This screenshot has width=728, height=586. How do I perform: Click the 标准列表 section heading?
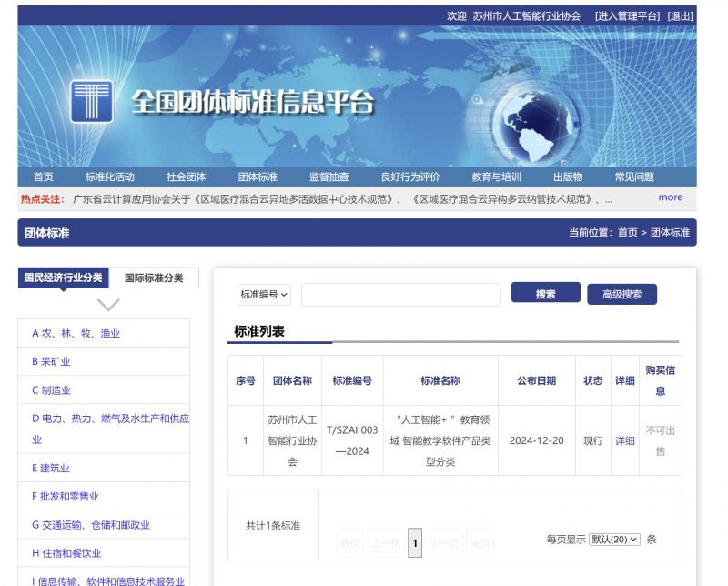[x=259, y=331]
